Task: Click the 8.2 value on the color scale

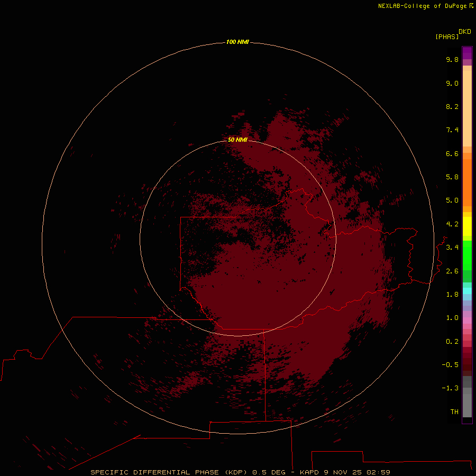Action: (452, 106)
